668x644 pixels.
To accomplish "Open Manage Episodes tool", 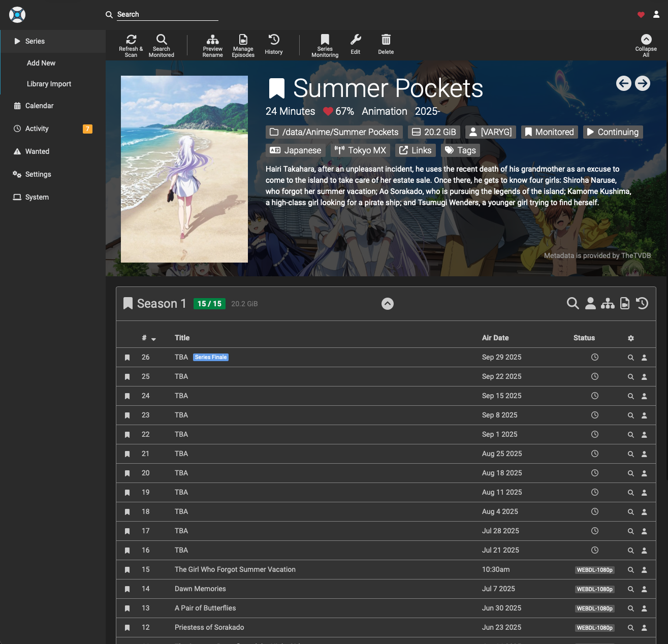I will click(243, 45).
